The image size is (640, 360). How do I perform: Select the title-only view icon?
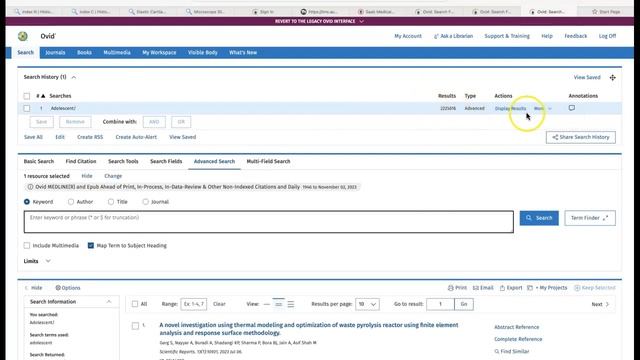tap(267, 304)
